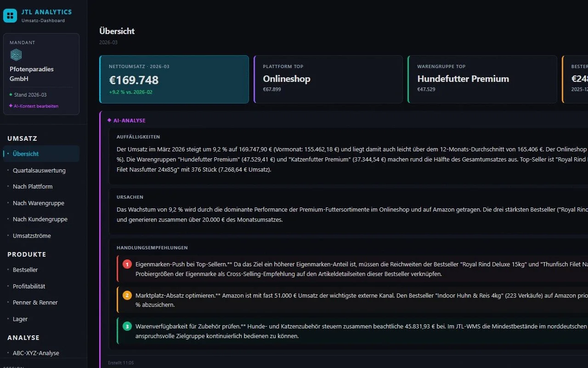Viewport: 588px width, 368px height.
Task: Open Nach Warengruppe analysis
Action: tap(39, 203)
